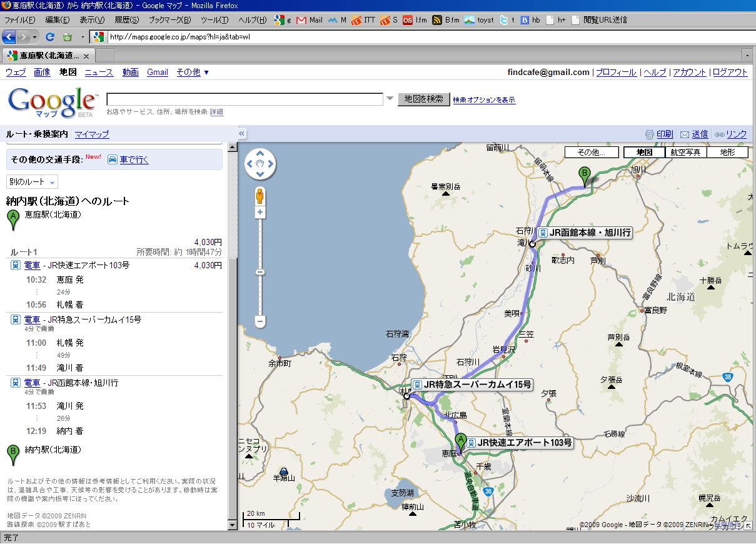Click the 電車 link for JR特急スーパーカムイ15号

32,320
